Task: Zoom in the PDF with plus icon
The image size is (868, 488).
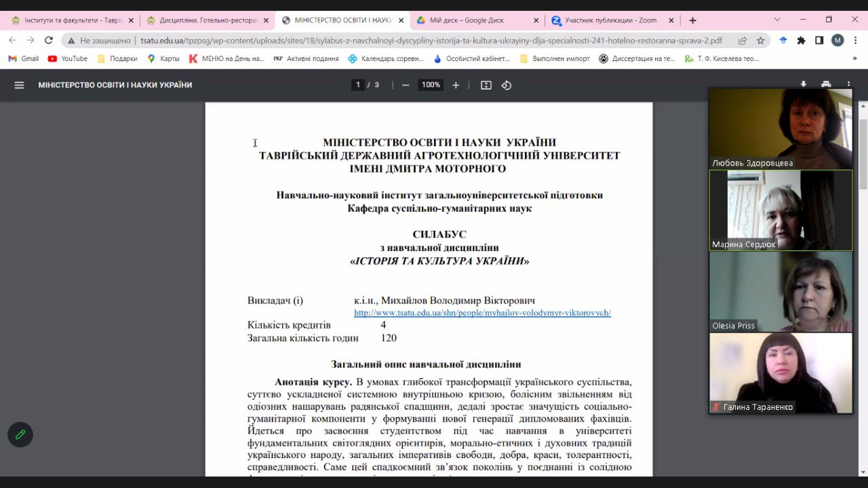Action: [x=456, y=85]
